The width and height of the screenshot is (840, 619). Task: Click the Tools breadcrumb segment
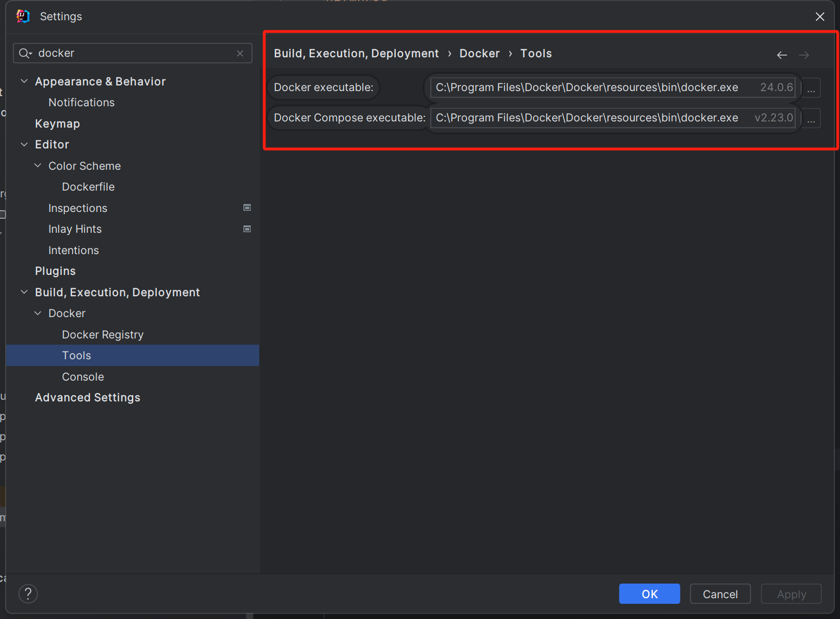(536, 53)
